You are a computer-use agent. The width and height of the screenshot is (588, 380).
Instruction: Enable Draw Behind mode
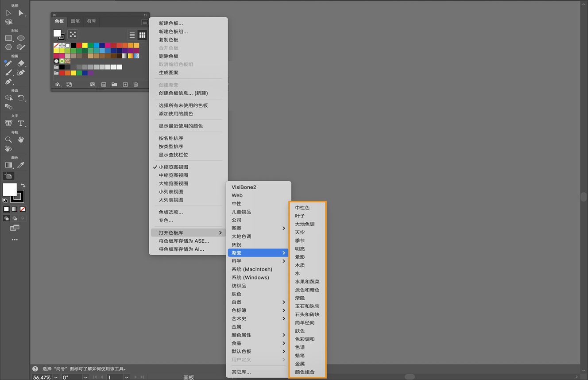click(x=15, y=218)
